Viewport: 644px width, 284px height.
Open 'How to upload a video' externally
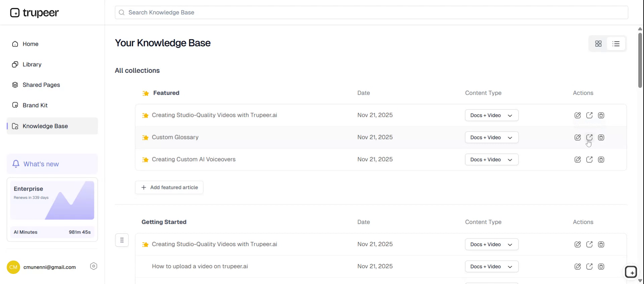(589, 267)
